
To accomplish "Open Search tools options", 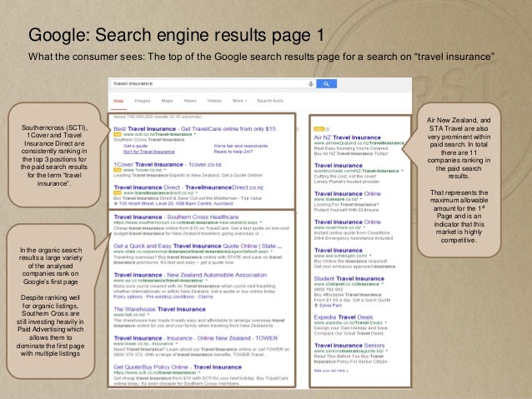I will click(x=269, y=101).
